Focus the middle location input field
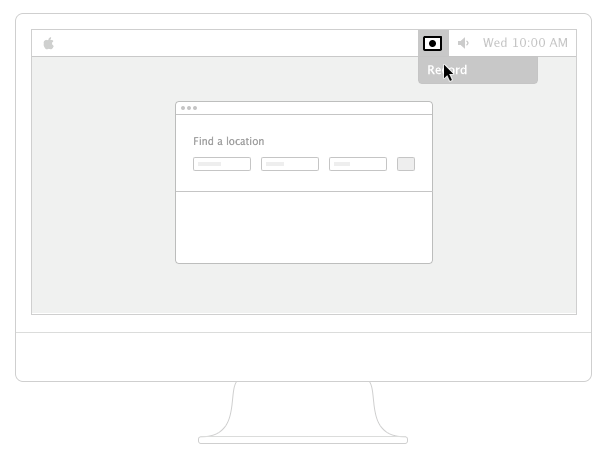 point(289,164)
